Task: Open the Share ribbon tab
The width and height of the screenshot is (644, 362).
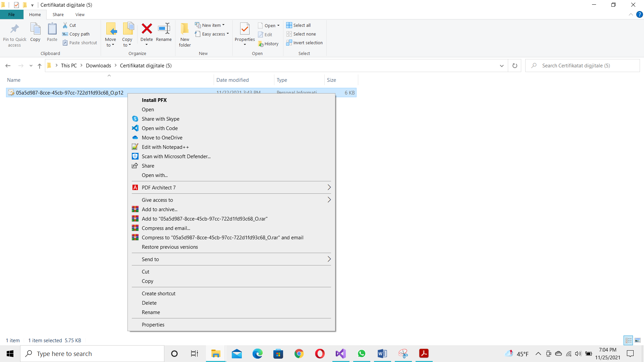Action: tap(58, 14)
